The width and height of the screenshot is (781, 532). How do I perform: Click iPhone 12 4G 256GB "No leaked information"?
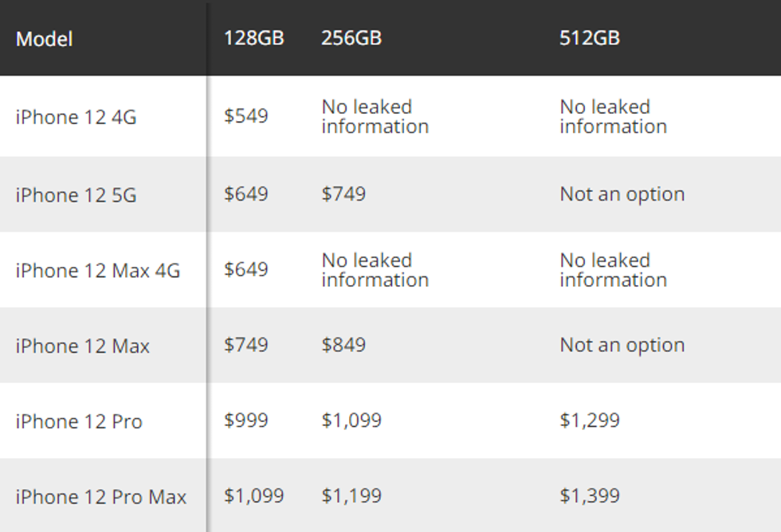[x=375, y=116]
